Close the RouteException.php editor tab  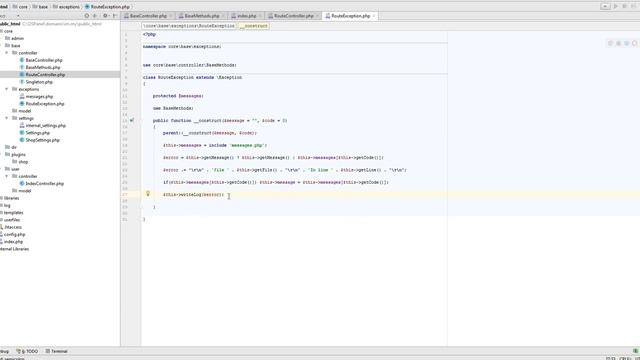[x=373, y=16]
